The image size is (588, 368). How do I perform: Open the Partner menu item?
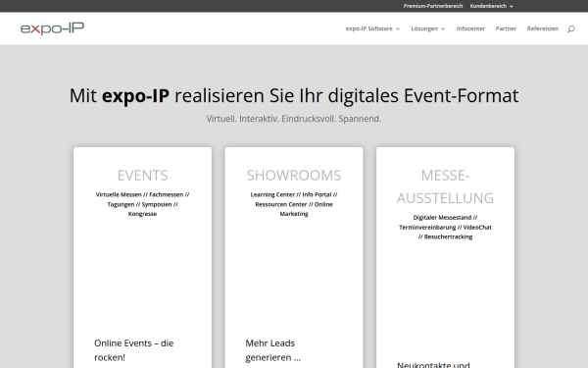506,28
